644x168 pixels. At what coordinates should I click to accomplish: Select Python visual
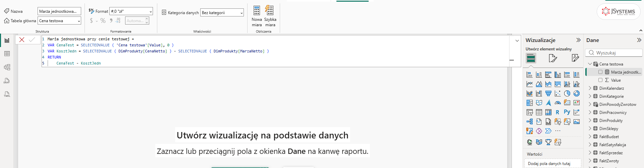point(567,112)
